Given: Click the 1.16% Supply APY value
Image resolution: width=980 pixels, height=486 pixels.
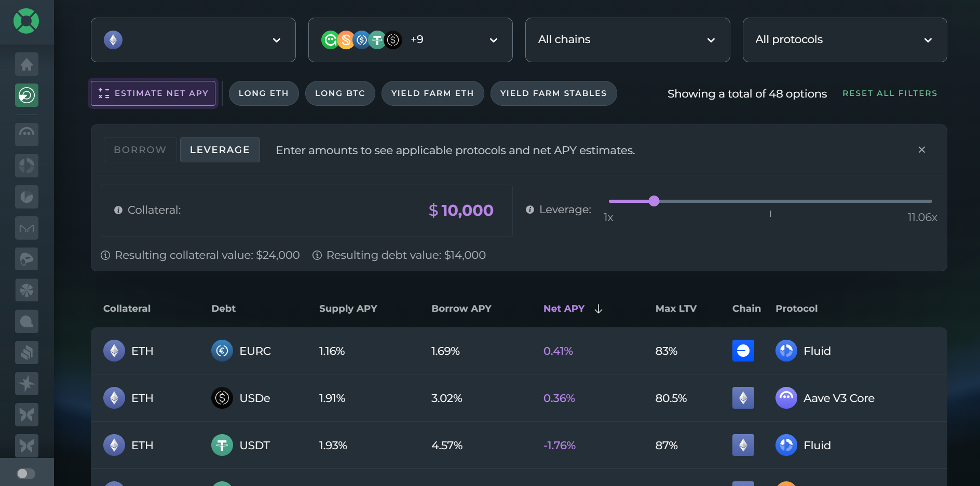Looking at the screenshot, I should pos(332,351).
